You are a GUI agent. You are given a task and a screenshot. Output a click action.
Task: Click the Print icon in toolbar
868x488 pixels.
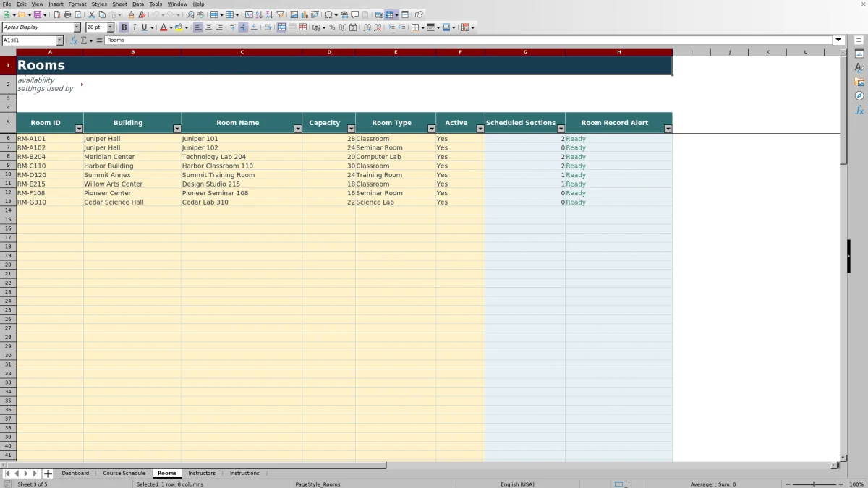67,14
